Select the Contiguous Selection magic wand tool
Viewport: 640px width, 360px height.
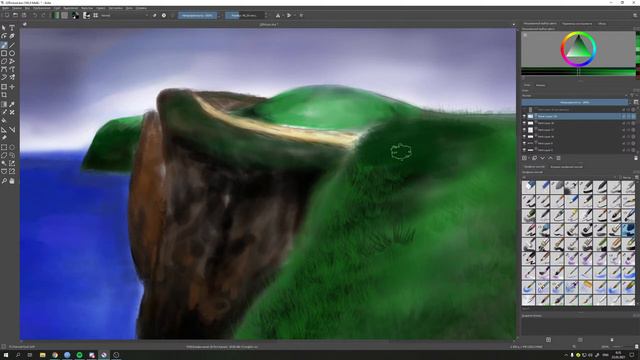click(4, 163)
